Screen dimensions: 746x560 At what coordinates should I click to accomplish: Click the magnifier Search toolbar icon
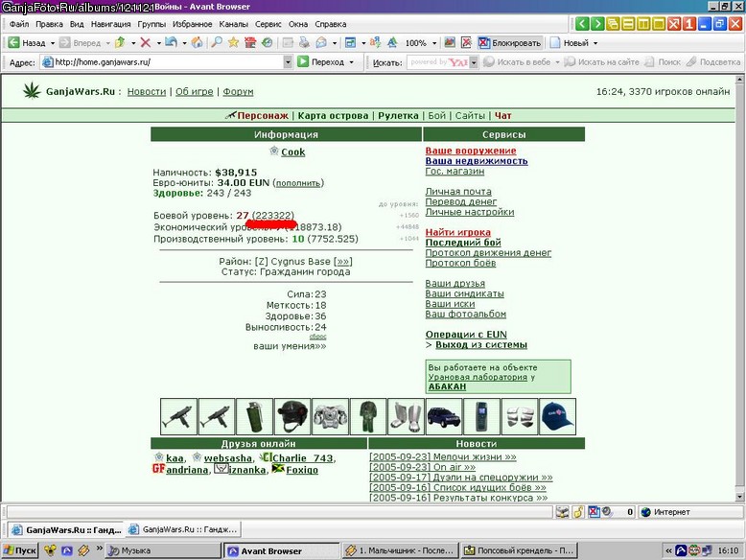(217, 43)
